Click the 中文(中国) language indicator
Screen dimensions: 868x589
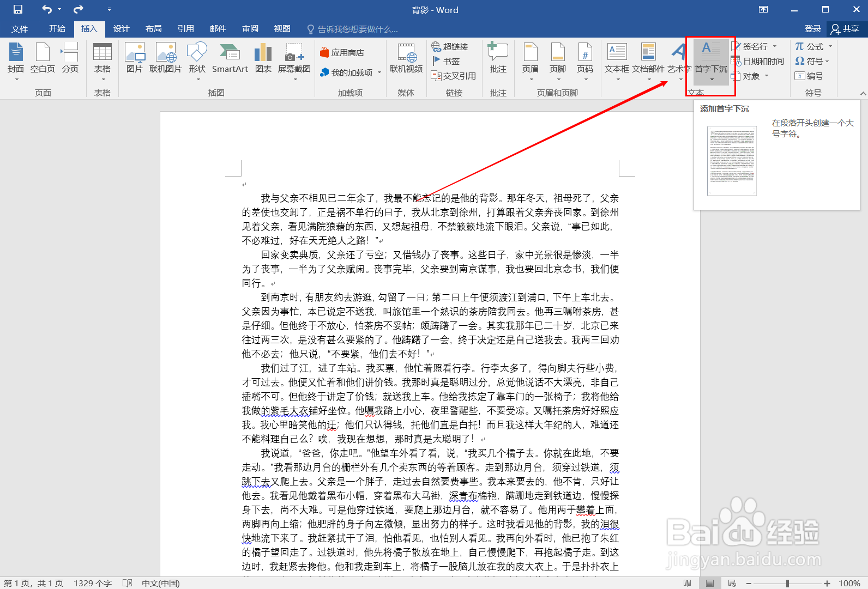coord(160,583)
